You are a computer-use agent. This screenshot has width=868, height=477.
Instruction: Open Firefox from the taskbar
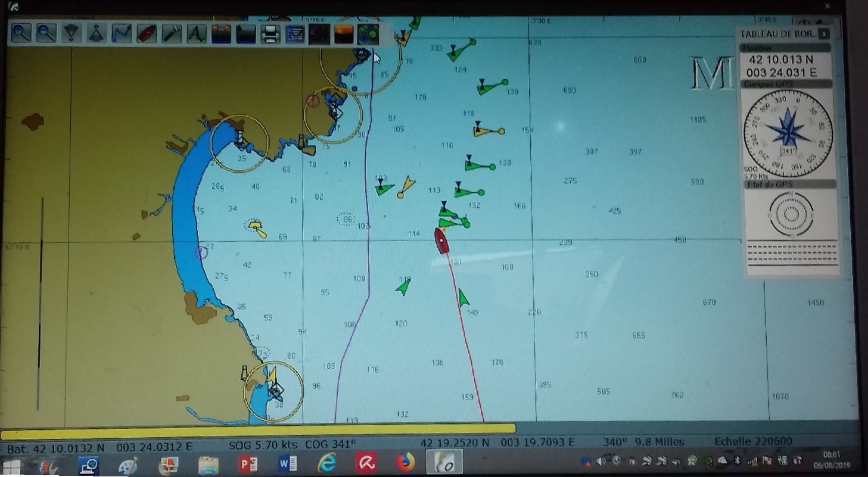pos(405,463)
